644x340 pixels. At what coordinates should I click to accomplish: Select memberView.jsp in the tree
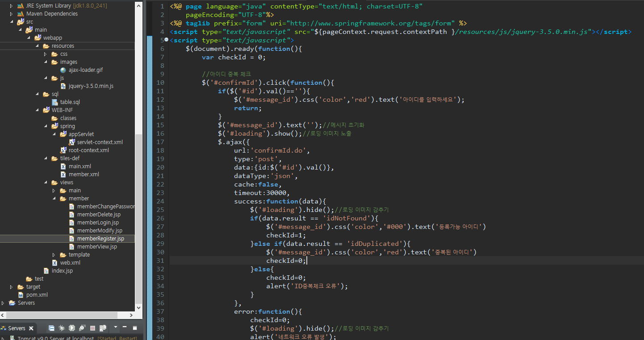point(97,247)
